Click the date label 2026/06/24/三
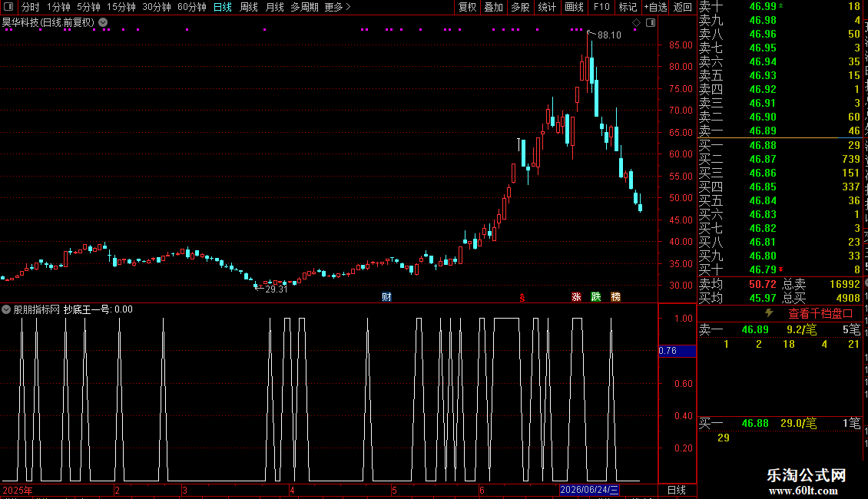The height and width of the screenshot is (499, 868). click(x=589, y=490)
